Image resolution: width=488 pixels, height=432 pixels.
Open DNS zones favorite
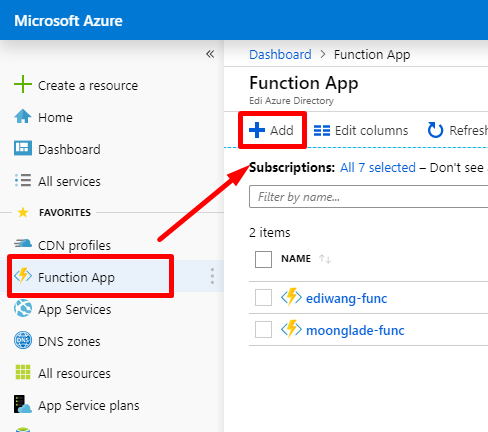click(69, 342)
